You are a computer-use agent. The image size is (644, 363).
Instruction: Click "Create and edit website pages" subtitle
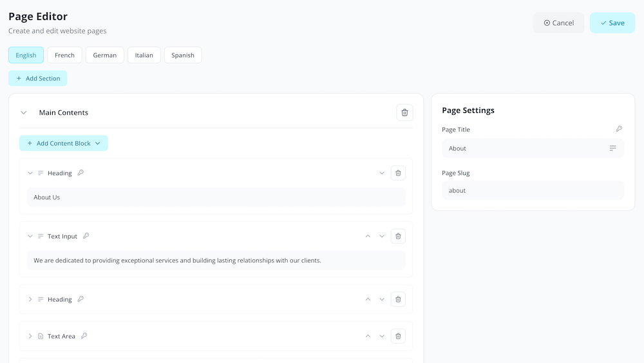pyautogui.click(x=57, y=31)
